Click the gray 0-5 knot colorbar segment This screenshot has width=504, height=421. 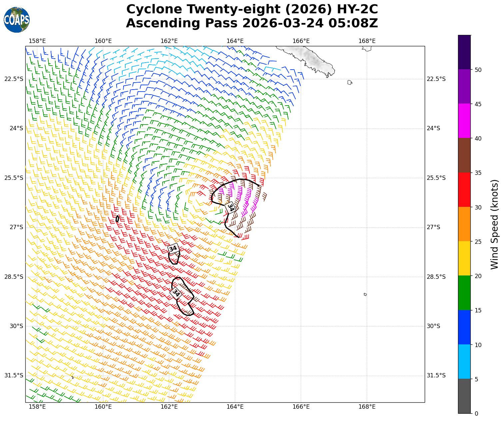[x=464, y=396]
